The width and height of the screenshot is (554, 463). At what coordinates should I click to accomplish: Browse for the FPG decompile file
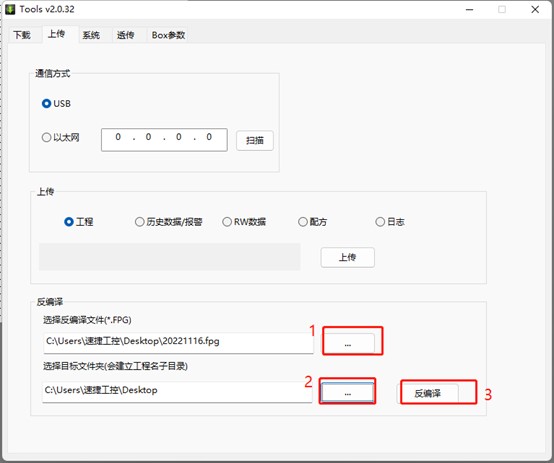(348, 344)
